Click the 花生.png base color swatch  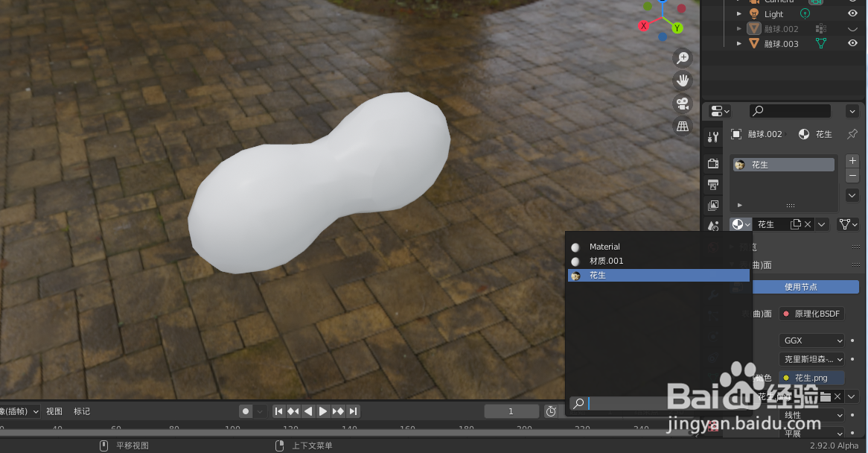tap(811, 378)
